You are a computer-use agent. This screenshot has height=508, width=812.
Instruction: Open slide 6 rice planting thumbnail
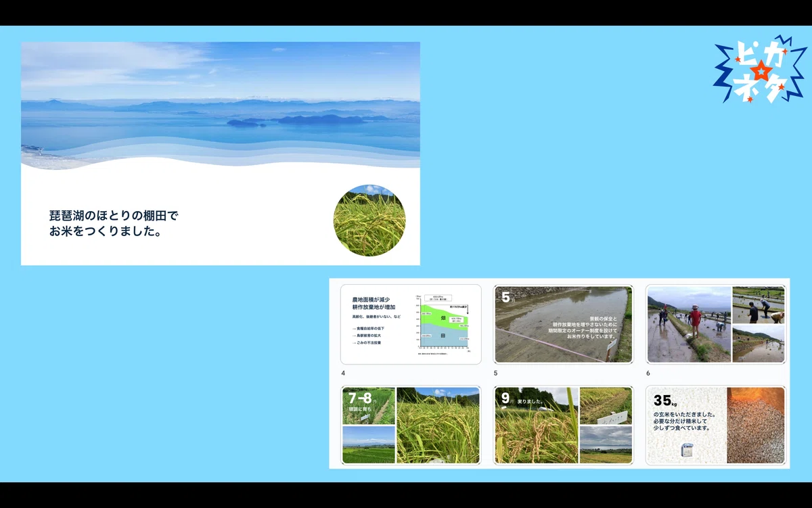(716, 325)
